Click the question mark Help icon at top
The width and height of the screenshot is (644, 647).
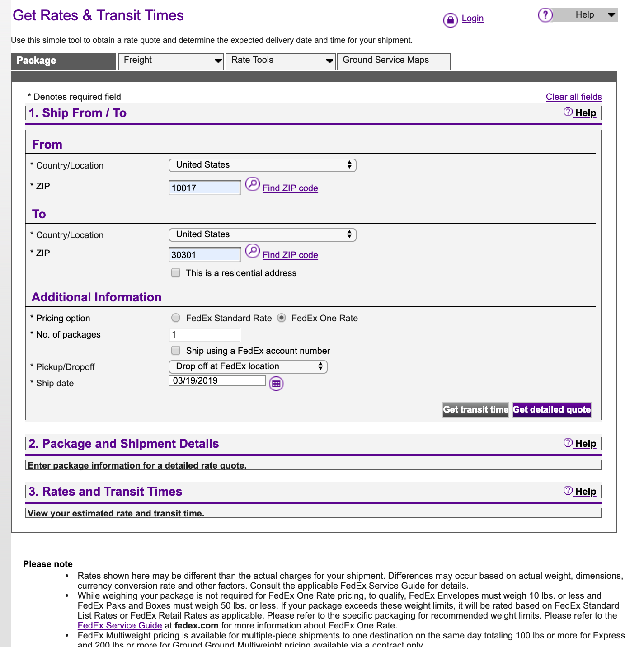pos(545,15)
